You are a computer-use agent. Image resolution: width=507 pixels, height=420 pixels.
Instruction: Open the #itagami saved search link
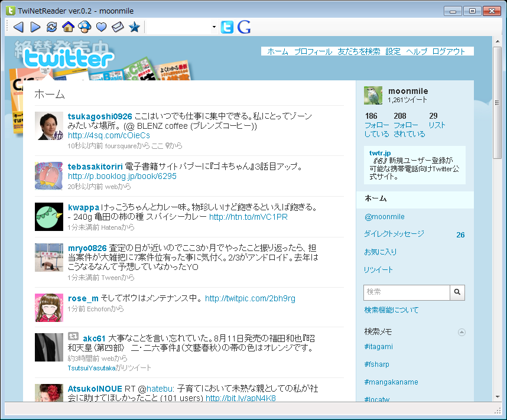(378, 347)
